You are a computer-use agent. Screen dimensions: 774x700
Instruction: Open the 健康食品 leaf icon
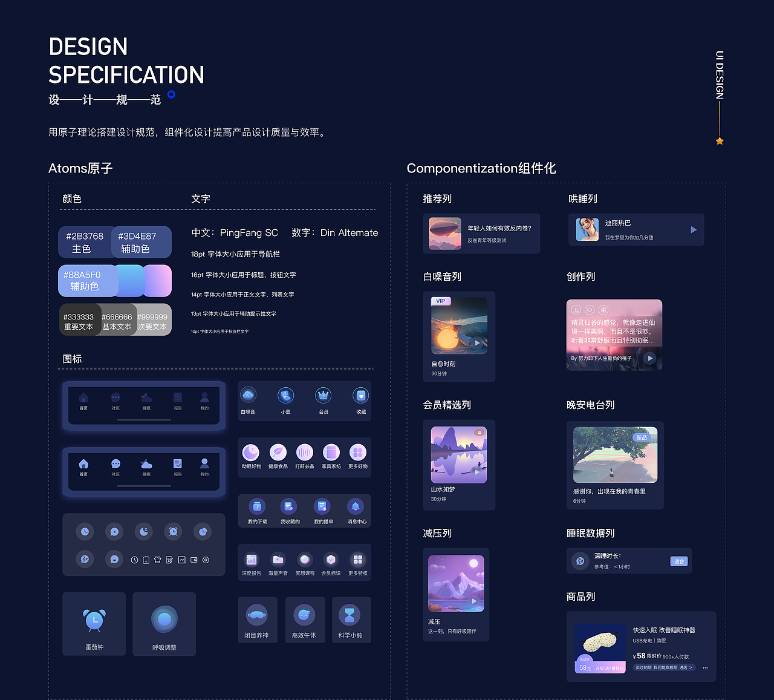pyautogui.click(x=278, y=451)
